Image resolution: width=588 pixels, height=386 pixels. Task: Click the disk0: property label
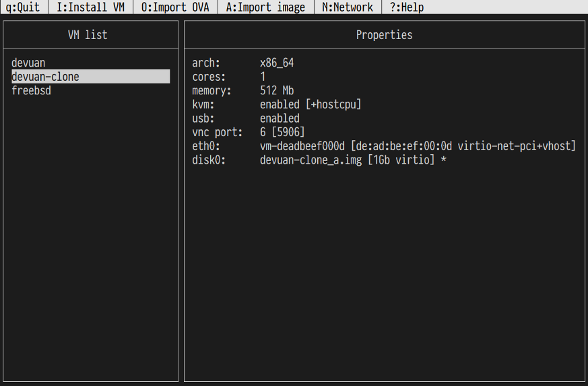coord(209,160)
